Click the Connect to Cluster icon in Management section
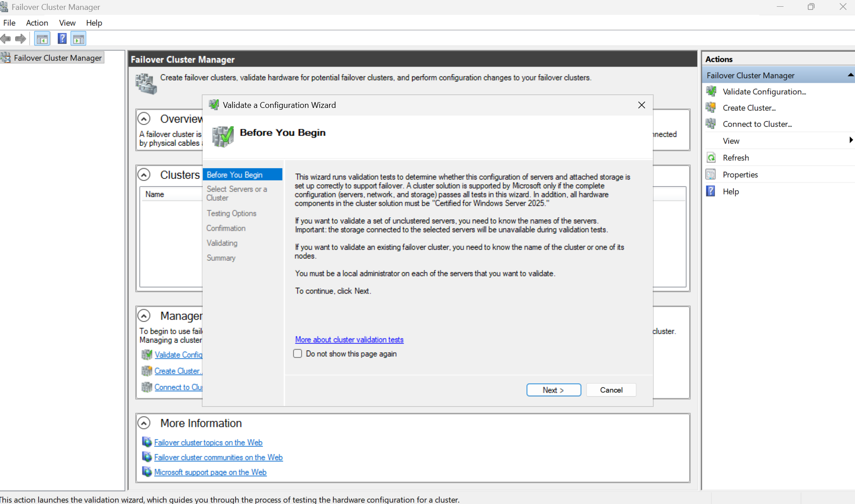This screenshot has width=855, height=504. [147, 387]
